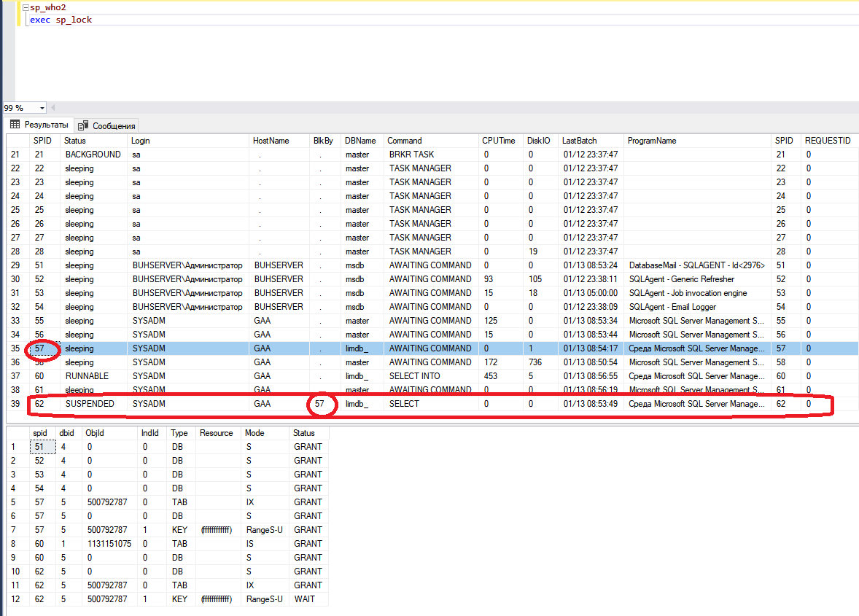Image resolution: width=859 pixels, height=616 pixels.
Task: Click the Сообщения tab message icon
Action: [x=84, y=125]
